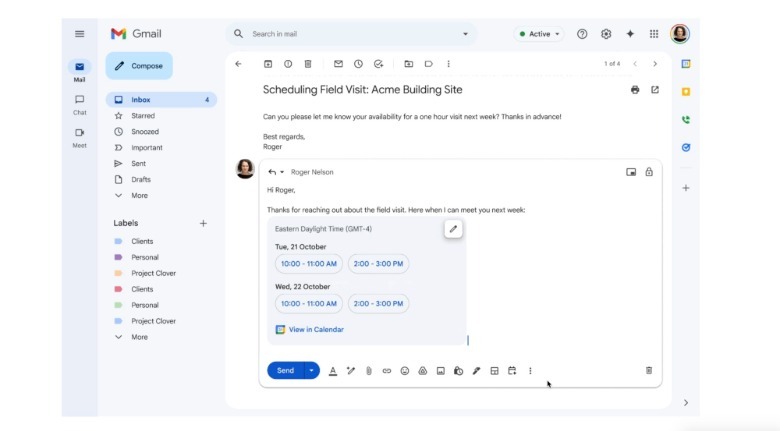
Task: Discard the draft reply
Action: [x=649, y=370]
